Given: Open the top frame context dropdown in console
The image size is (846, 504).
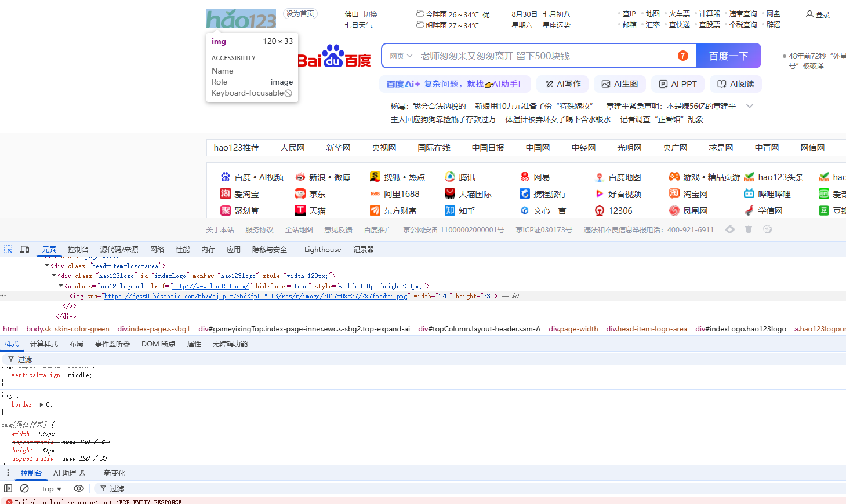Looking at the screenshot, I should 51,488.
